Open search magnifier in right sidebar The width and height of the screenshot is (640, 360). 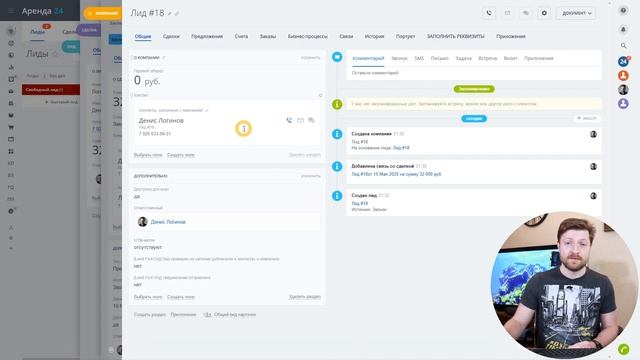pyautogui.click(x=623, y=46)
